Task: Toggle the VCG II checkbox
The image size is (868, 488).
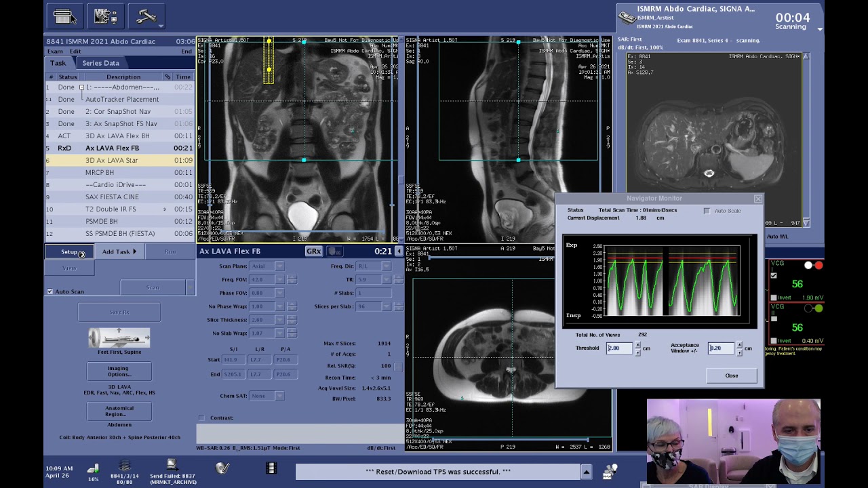Action: [774, 319]
